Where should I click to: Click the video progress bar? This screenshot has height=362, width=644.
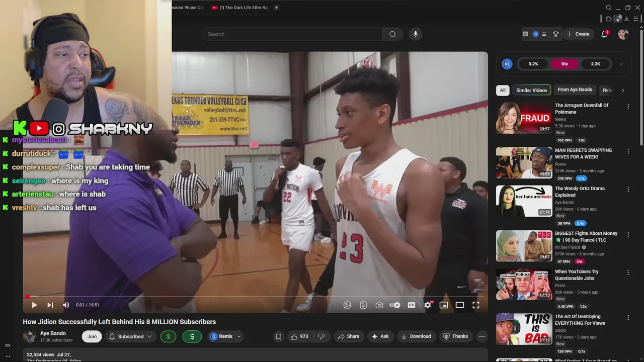coord(255,296)
